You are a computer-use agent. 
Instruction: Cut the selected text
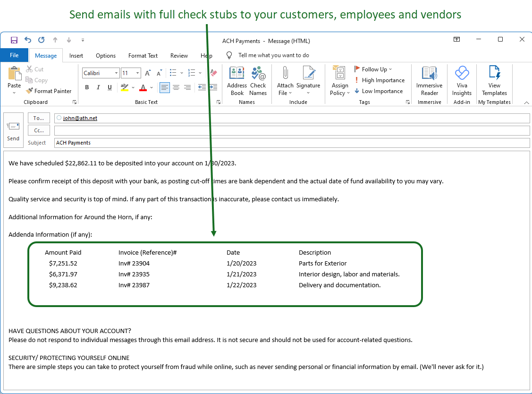coord(35,69)
